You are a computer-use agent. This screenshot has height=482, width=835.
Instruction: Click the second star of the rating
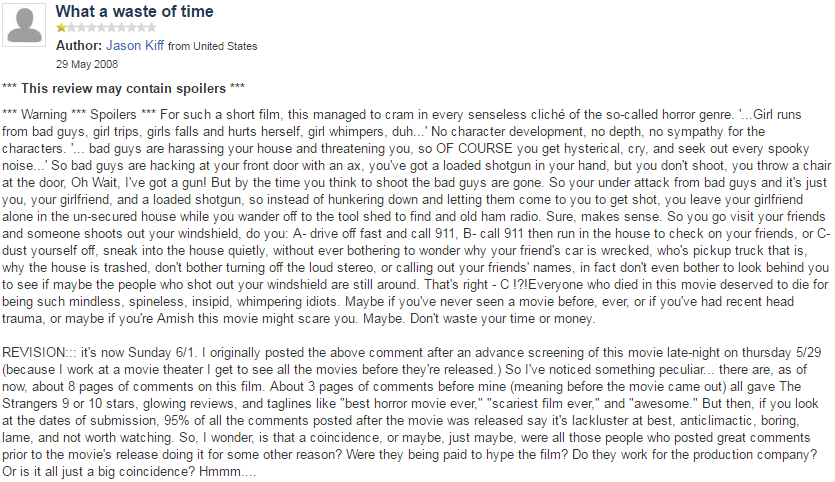[71, 28]
